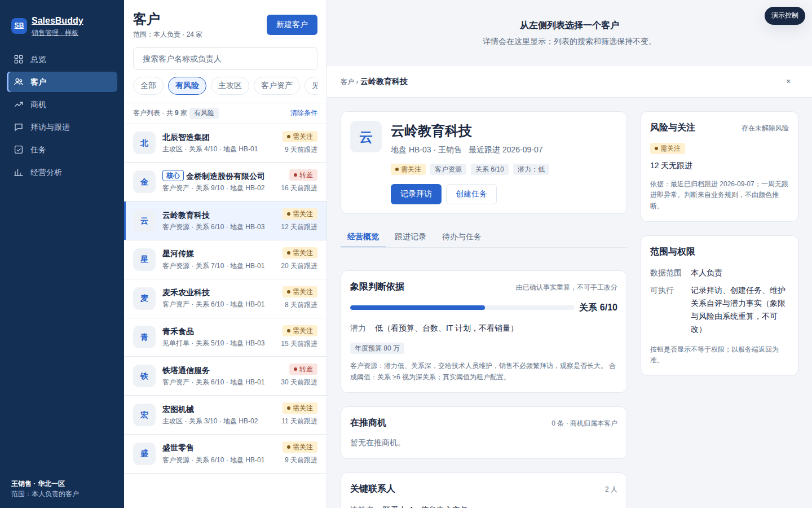Click the 创建任务 button
Screen dimensions: 812x508
coord(471,194)
